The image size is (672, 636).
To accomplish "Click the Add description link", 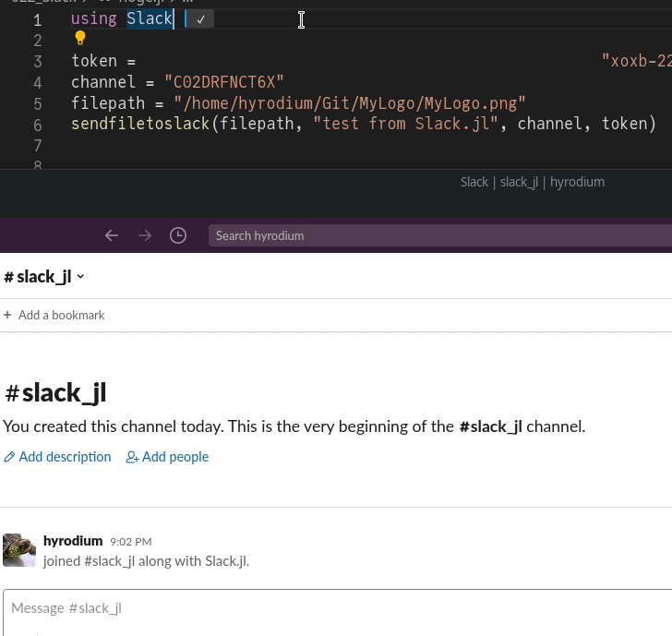I will point(65,457).
